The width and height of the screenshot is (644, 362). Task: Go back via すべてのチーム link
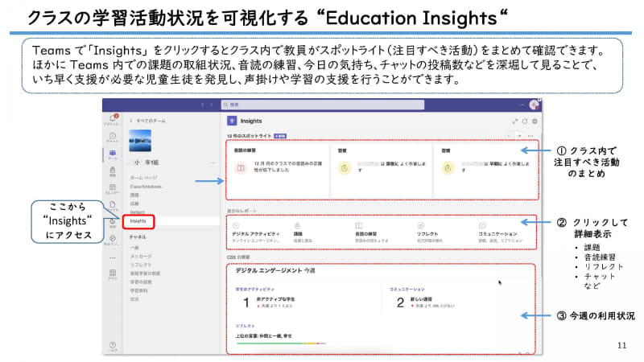[x=148, y=121]
